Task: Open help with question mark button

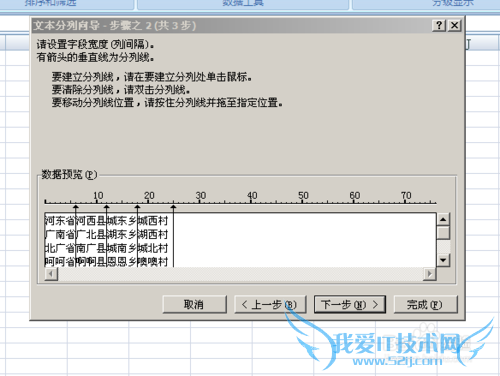Action: (x=439, y=25)
